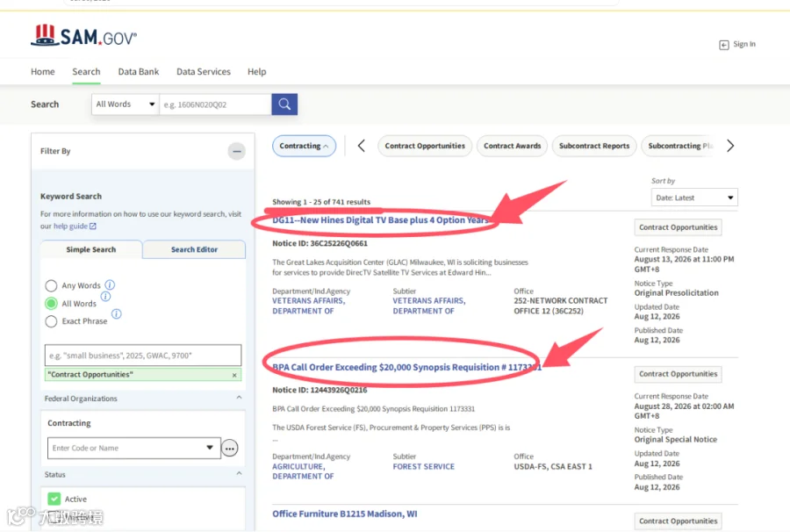Select the Contract Opportunities pill
790x532 pixels.
pos(425,146)
